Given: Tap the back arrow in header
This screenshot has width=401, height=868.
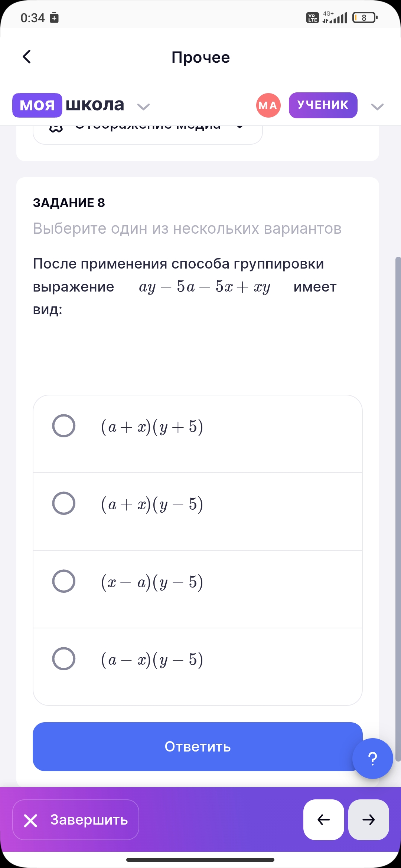Looking at the screenshot, I should pyautogui.click(x=27, y=57).
